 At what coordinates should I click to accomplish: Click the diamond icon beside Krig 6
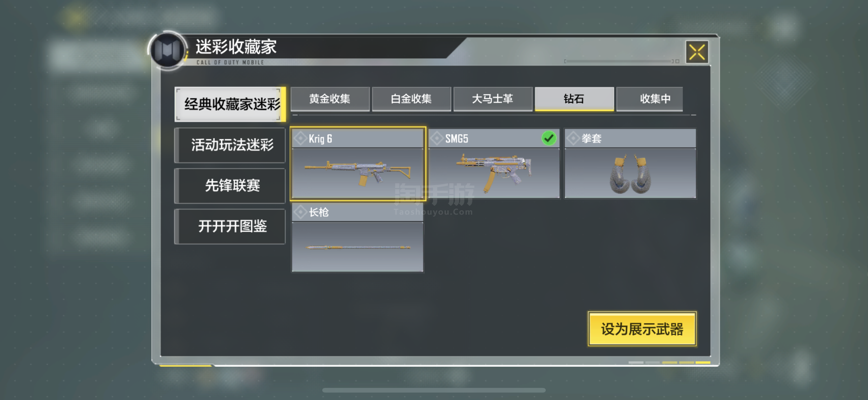point(300,139)
